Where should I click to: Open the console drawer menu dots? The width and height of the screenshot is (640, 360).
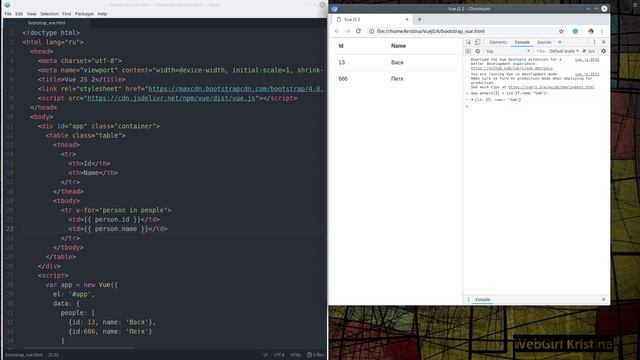468,300
